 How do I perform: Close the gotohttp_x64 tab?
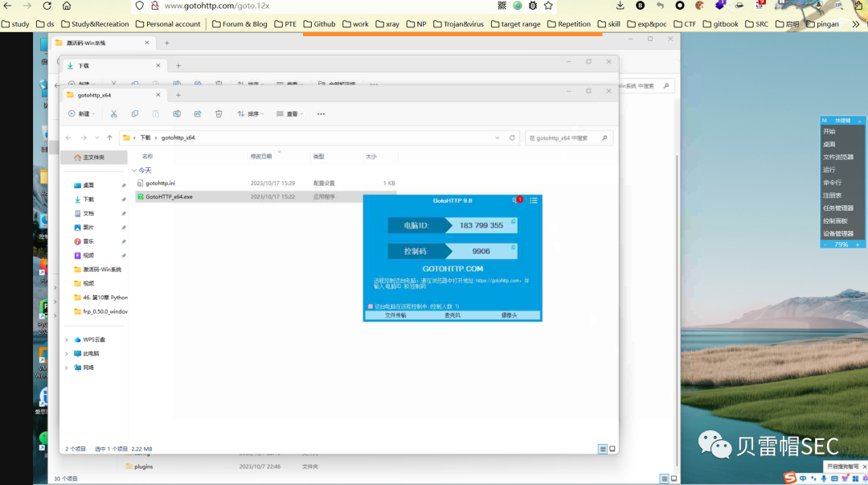pyautogui.click(x=158, y=95)
